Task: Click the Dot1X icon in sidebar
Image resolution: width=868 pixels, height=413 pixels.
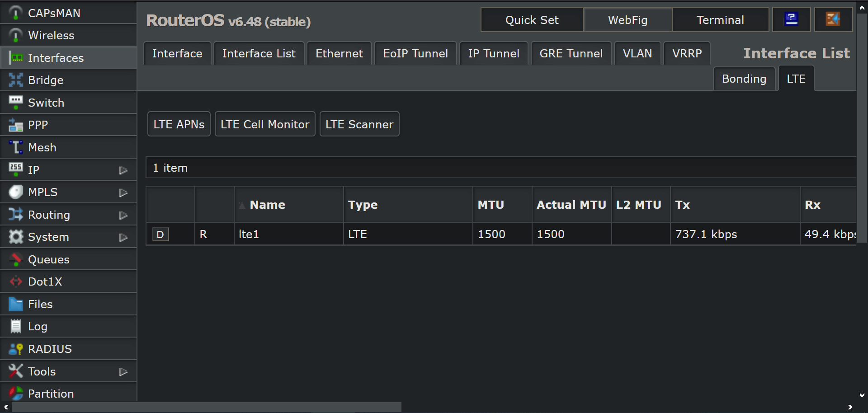Action: click(x=15, y=282)
